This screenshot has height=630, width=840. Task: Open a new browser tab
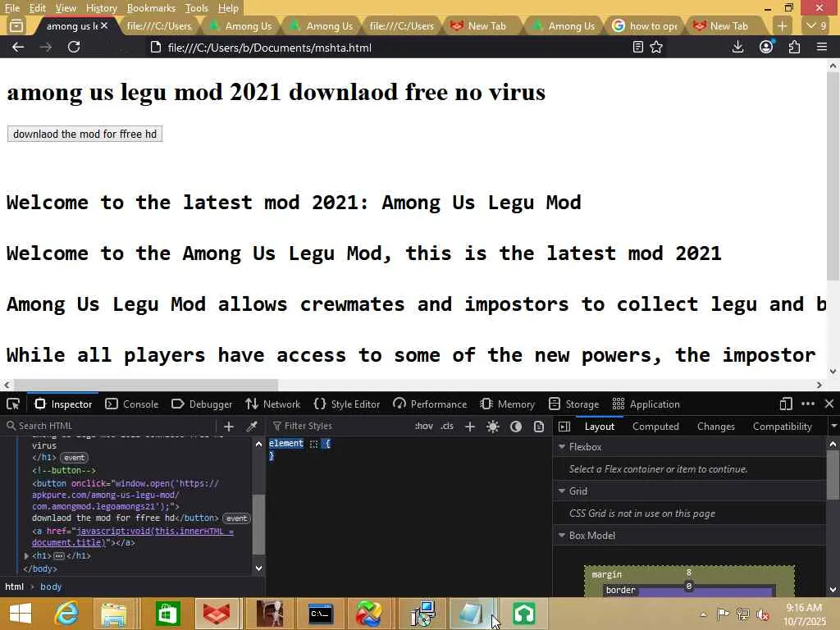click(782, 25)
